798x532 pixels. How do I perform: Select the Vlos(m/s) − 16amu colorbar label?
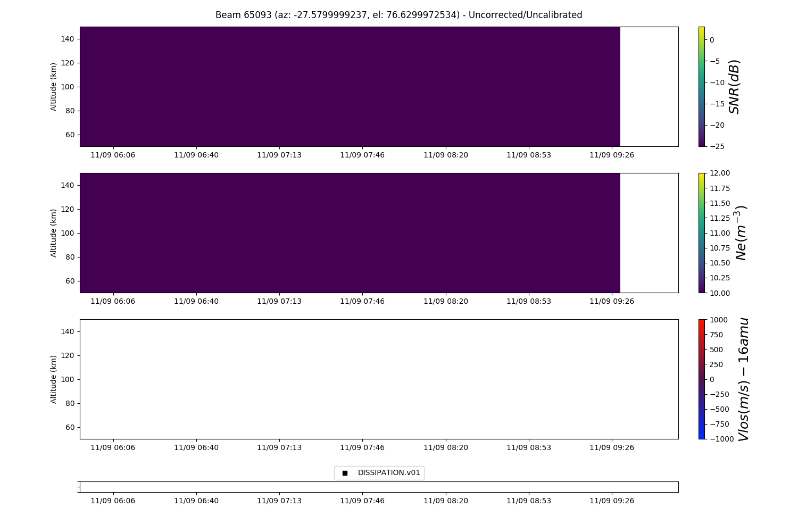point(744,379)
